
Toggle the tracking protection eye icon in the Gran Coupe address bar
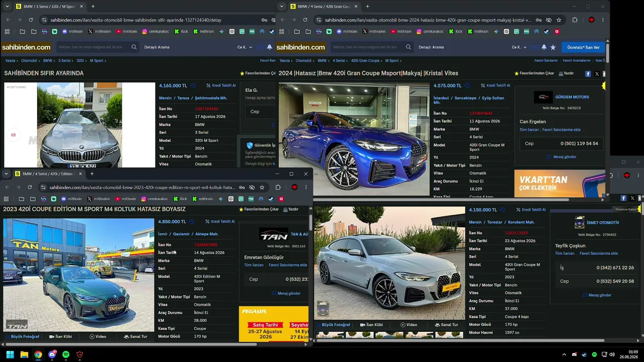[548, 20]
